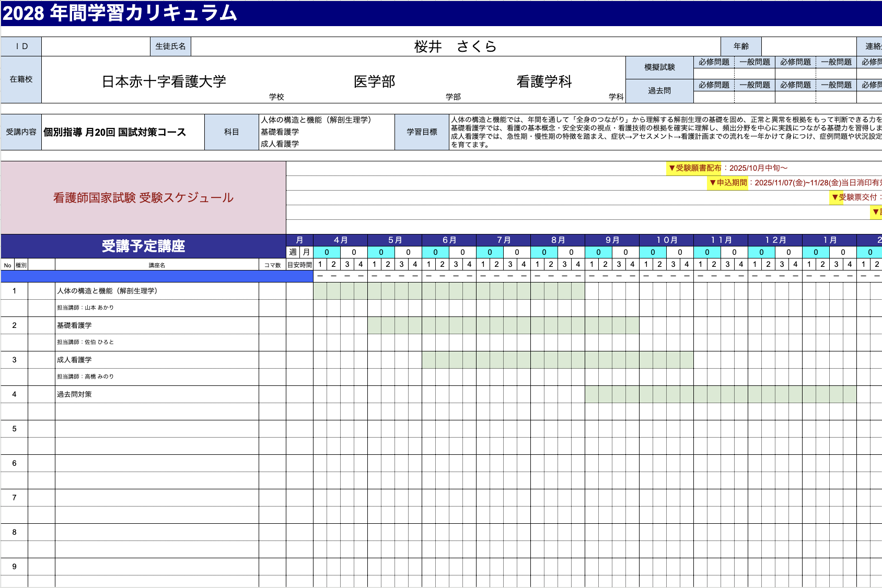Click the 日本赤十字看護大学 school name
This screenshot has height=588, width=882.
coord(164,81)
